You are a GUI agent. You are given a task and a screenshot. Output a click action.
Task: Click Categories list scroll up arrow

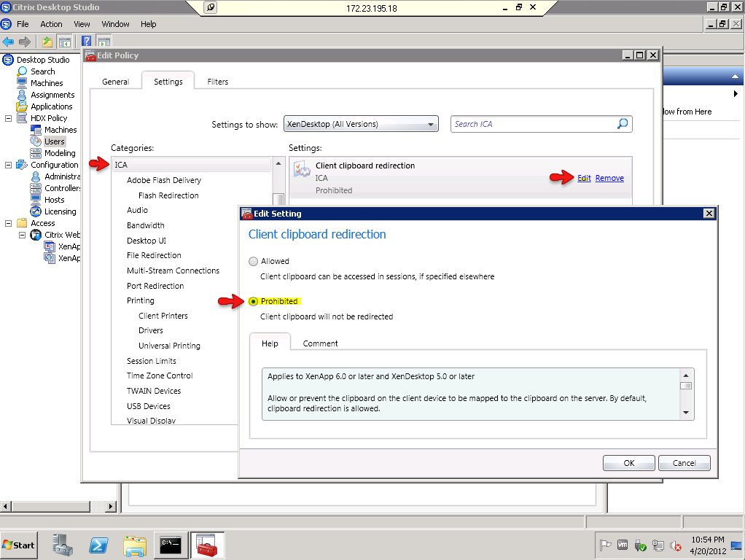[x=278, y=163]
